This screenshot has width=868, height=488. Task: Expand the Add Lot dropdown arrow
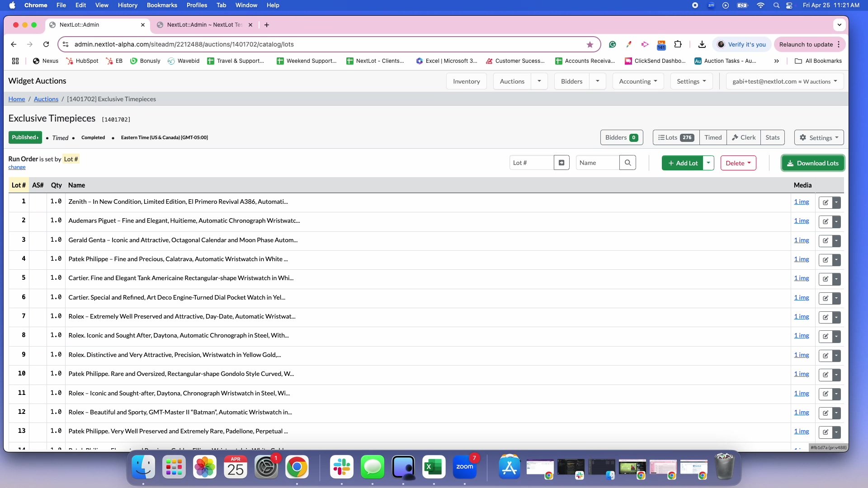(709, 163)
